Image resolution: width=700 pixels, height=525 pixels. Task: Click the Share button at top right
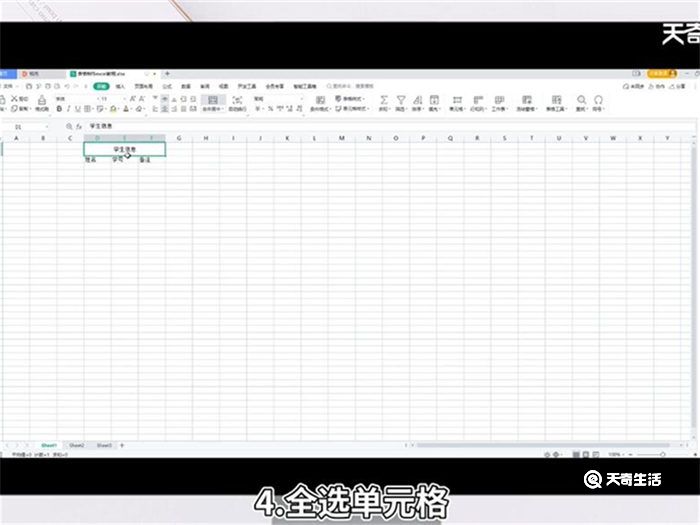pyautogui.click(x=677, y=86)
